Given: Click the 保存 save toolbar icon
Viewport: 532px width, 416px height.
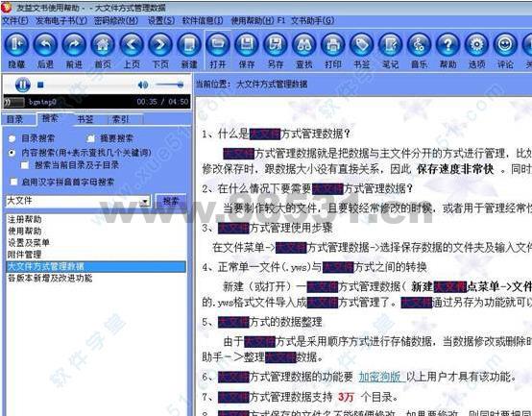Looking at the screenshot, I should click(x=247, y=44).
